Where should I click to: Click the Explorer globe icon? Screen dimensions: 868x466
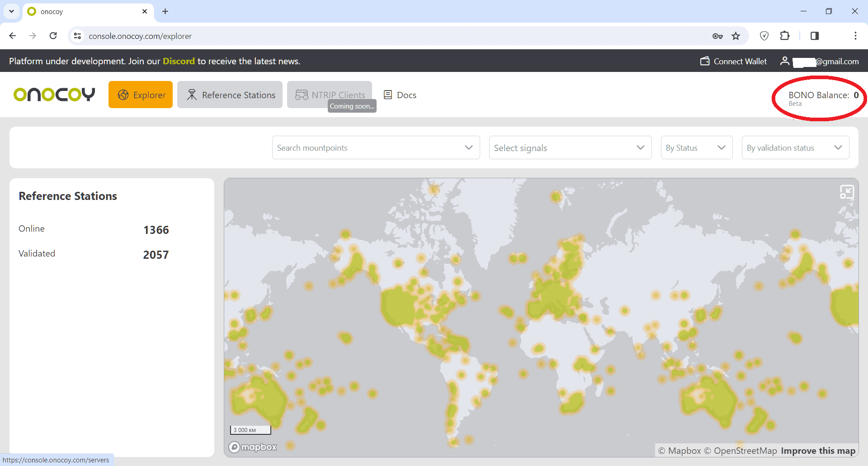pyautogui.click(x=123, y=95)
